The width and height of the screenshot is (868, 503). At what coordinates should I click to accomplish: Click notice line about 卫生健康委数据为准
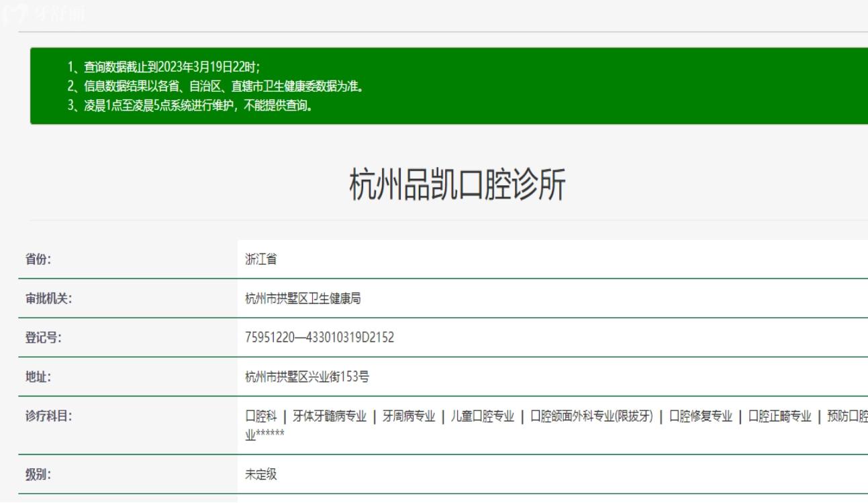click(215, 86)
